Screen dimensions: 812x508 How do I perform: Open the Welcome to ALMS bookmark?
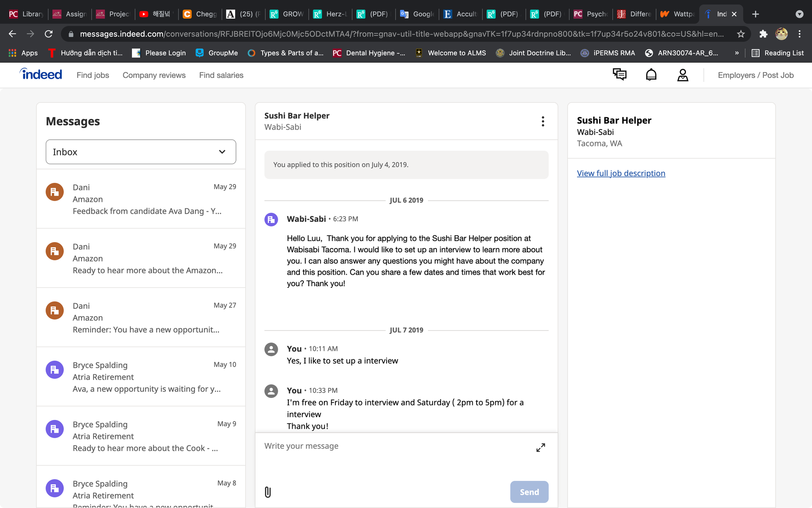450,53
